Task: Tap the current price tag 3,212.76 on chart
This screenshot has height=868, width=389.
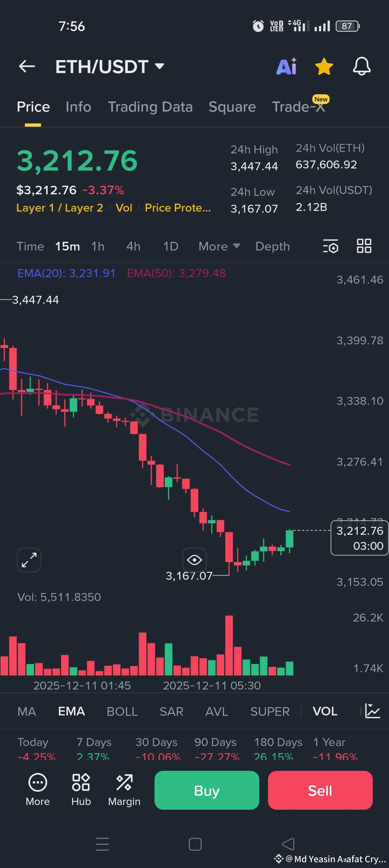Action: point(359,538)
